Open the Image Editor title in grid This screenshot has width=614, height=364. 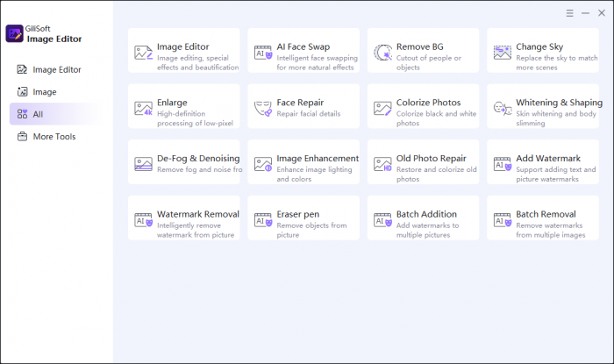click(182, 47)
